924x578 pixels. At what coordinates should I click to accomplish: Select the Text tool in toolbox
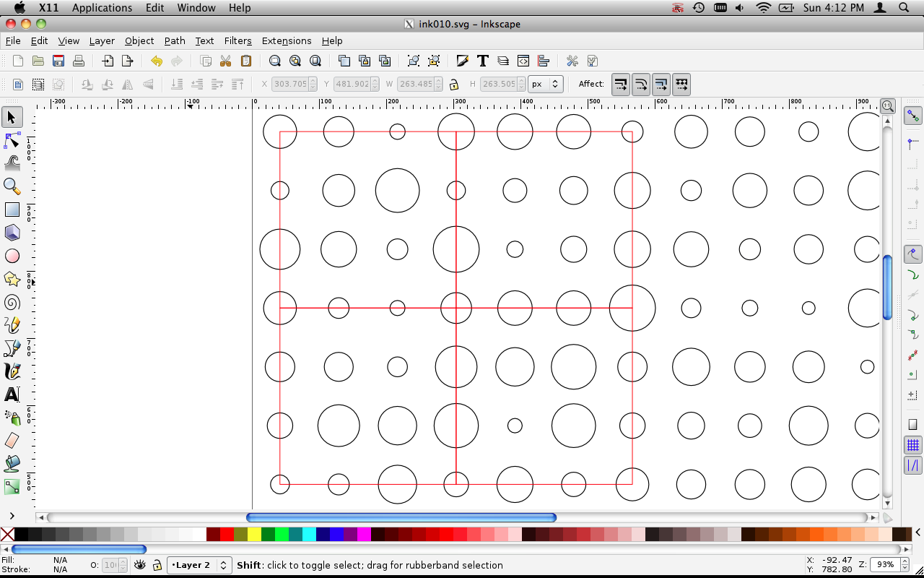tap(12, 394)
